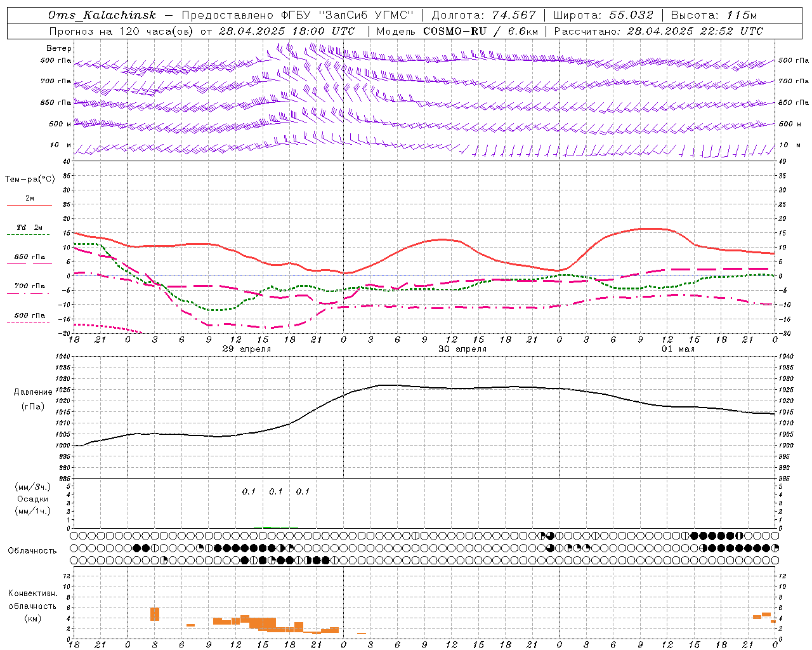Click the orange convective cloud bar at 3h on 29 апреля
This screenshot has width=812, height=650.
coord(155,614)
